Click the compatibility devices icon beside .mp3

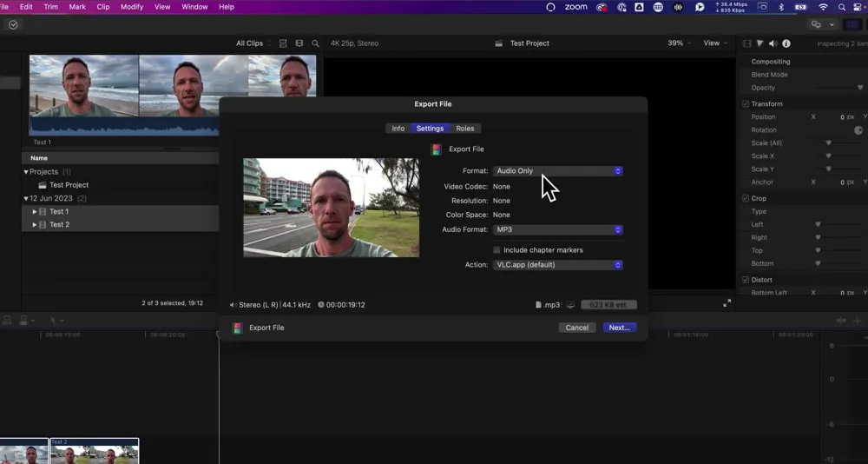point(570,305)
